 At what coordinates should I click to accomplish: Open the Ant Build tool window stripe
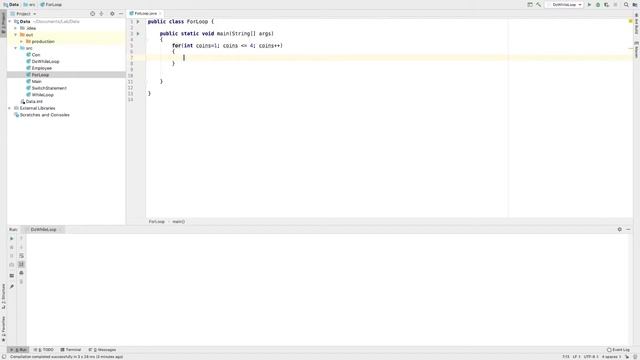[x=636, y=24]
